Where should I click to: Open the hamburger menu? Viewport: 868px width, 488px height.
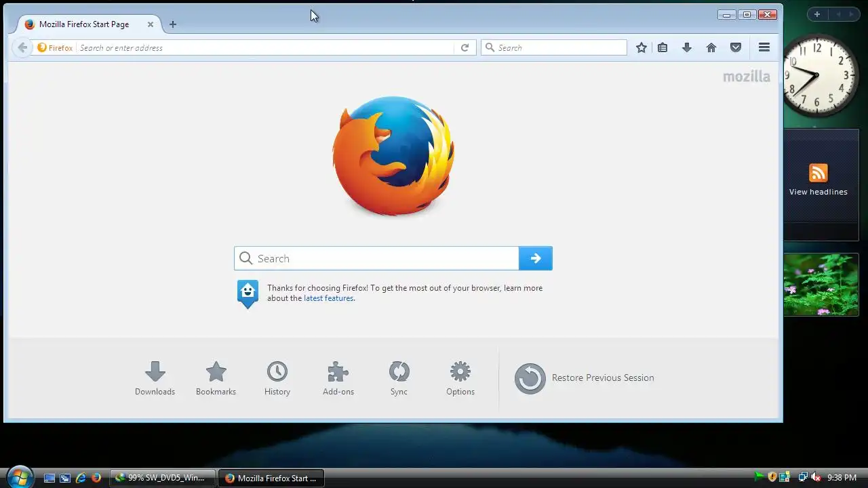point(764,47)
